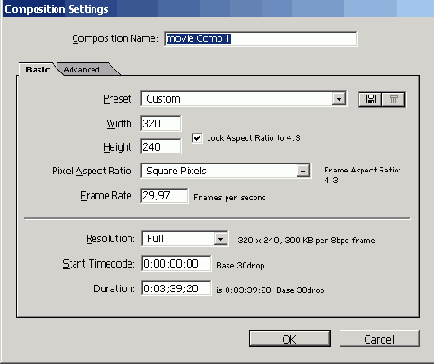434x364 pixels.
Task: Open the Resolution dropdown arrow
Action: click(x=220, y=239)
